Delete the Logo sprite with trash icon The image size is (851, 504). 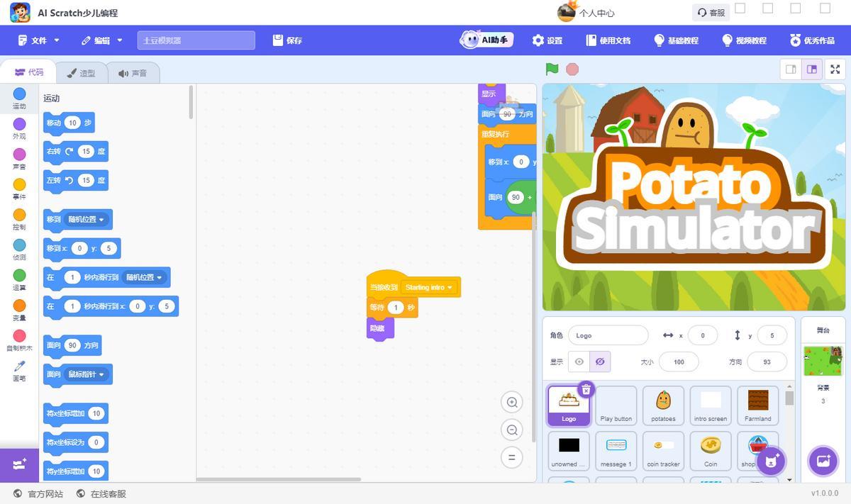click(586, 389)
